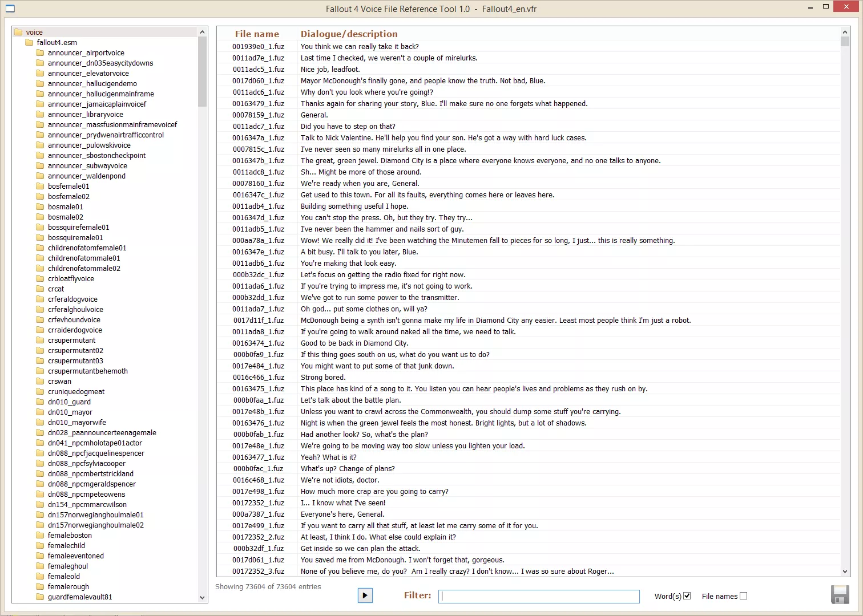
Task: Click folder icon for femalerough
Action: pos(40,586)
